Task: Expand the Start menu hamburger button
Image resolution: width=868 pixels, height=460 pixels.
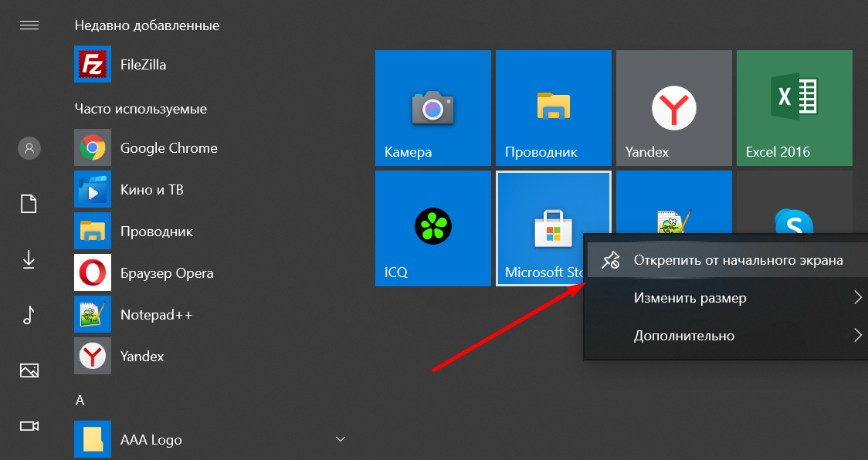Action: pyautogui.click(x=29, y=25)
